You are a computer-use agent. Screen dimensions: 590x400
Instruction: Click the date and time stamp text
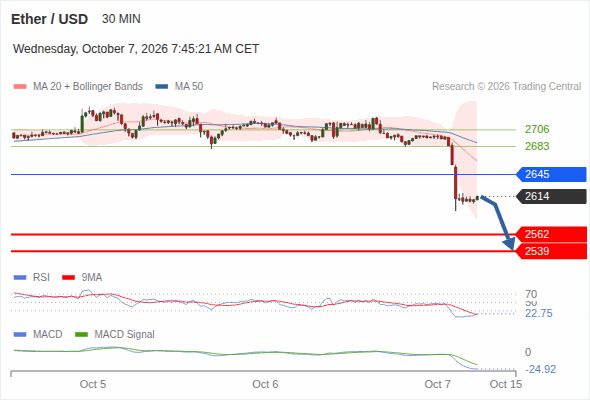[136, 49]
